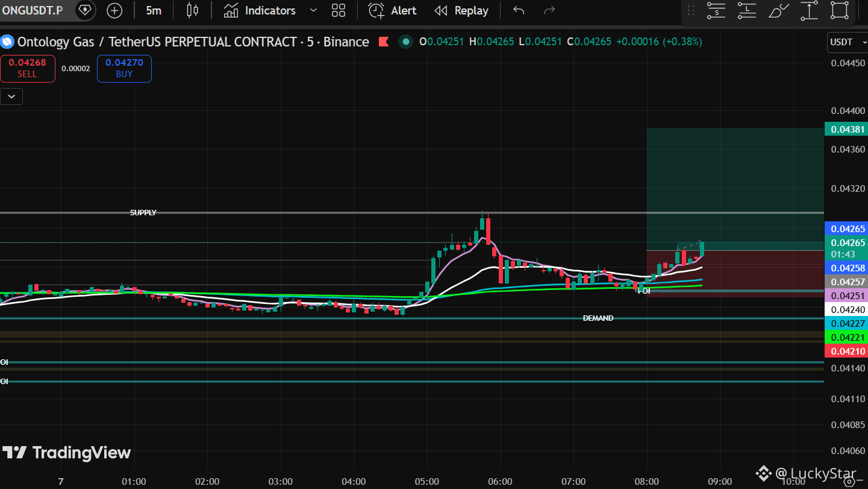Screen dimensions: 868x489
Task: Create a new Alert
Action: point(393,10)
